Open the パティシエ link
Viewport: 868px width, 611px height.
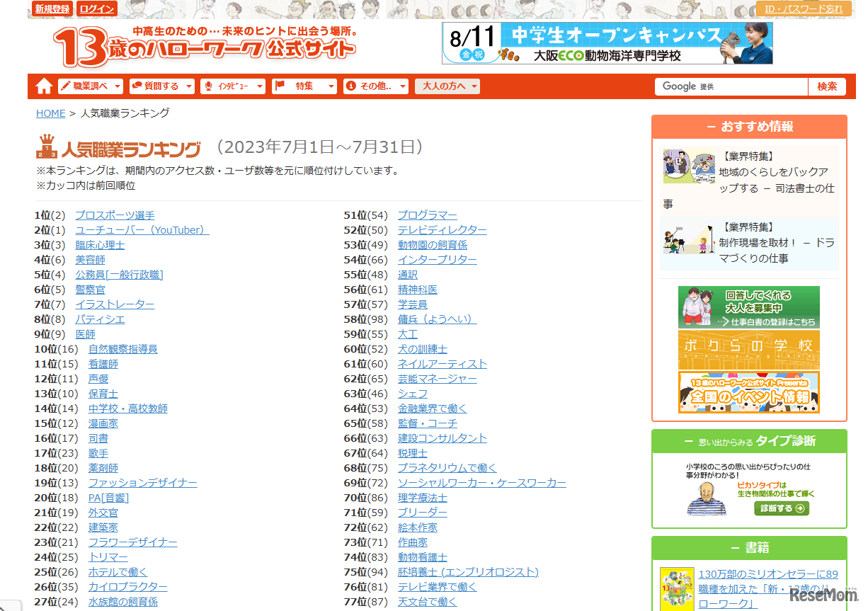[x=101, y=319]
